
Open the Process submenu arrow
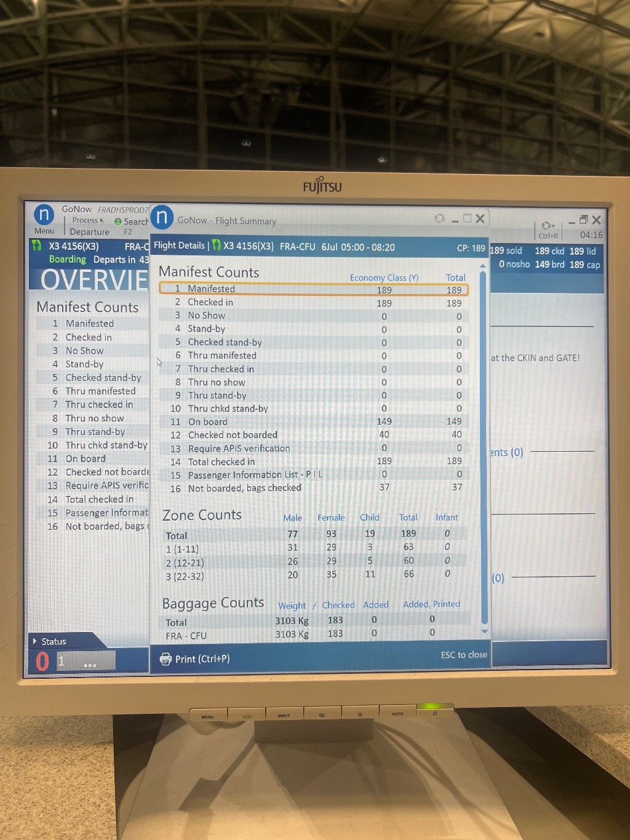click(x=102, y=220)
